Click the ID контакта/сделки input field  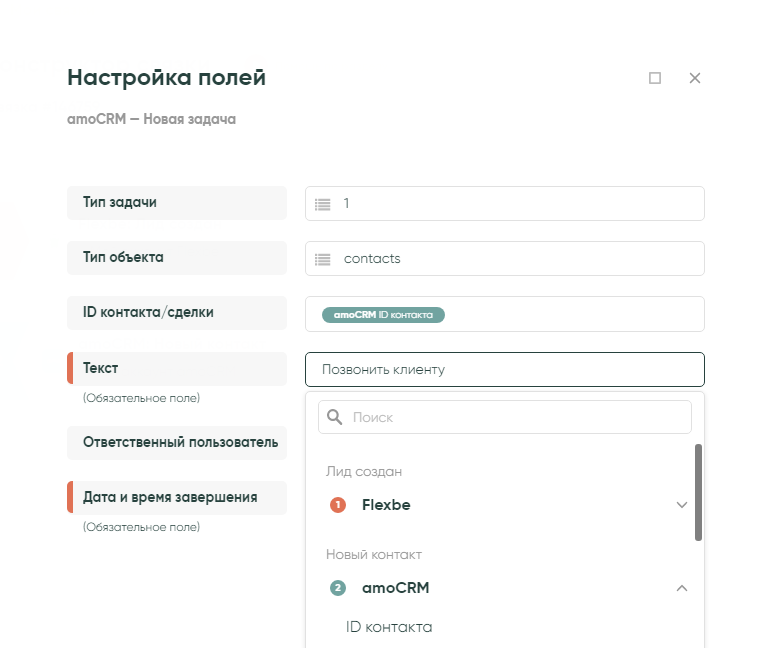click(570, 314)
